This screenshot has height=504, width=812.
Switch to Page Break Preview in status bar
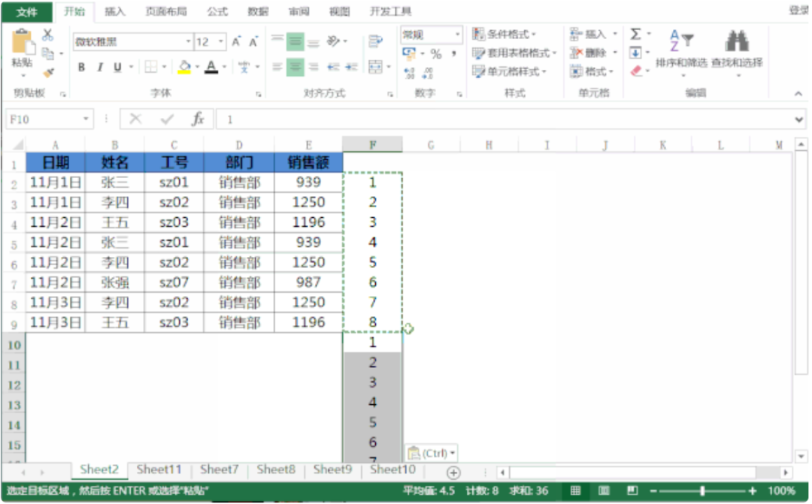632,490
